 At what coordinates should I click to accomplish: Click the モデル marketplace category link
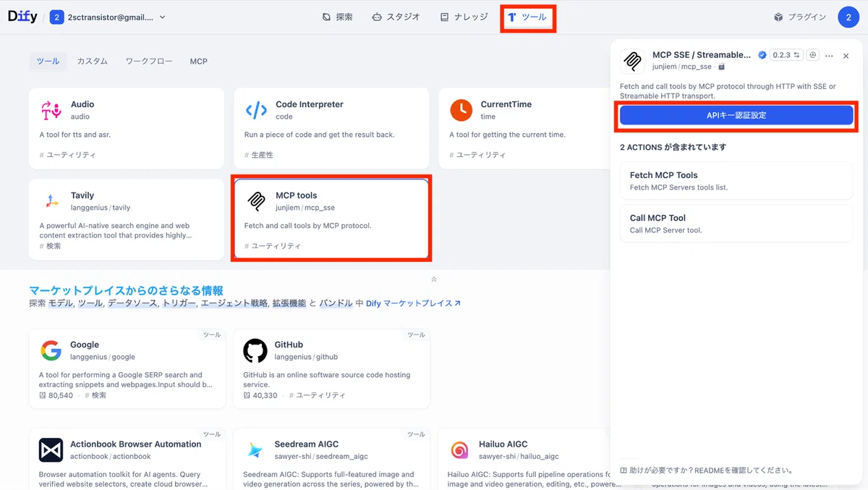tap(61, 303)
